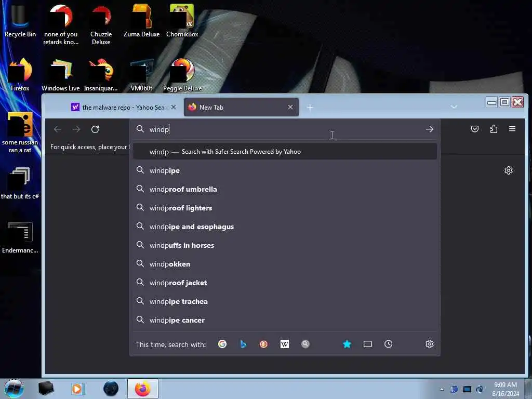Viewport: 532px width, 399px height.
Task: Open the Firefox desktop shortcut
Action: point(20,75)
